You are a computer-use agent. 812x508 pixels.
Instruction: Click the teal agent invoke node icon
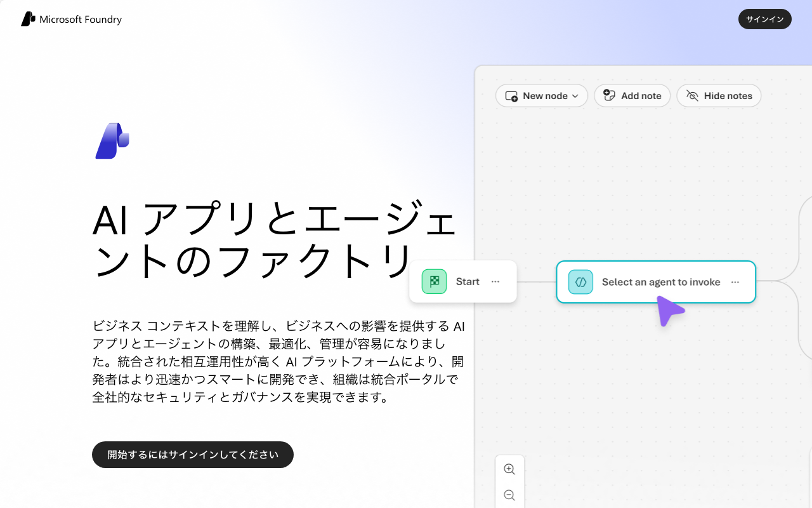tap(580, 282)
